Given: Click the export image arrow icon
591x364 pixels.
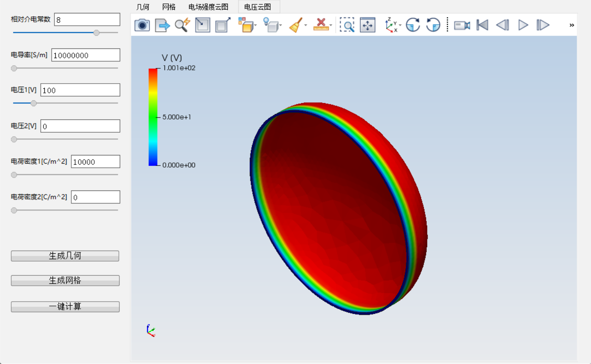Looking at the screenshot, I should click(x=162, y=25).
